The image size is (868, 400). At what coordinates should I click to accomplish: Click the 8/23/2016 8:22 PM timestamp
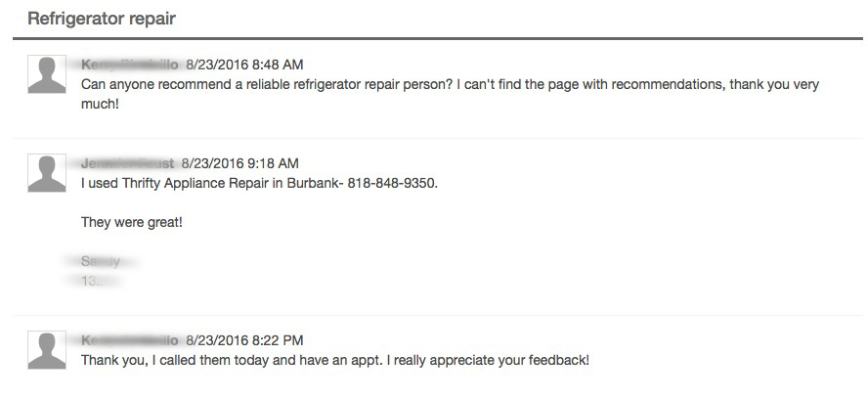click(244, 340)
